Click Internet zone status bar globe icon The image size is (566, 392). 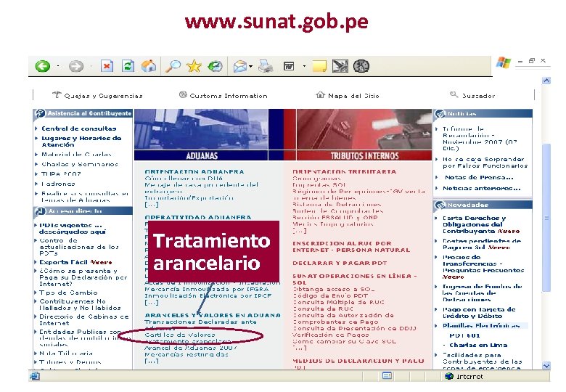449,376
